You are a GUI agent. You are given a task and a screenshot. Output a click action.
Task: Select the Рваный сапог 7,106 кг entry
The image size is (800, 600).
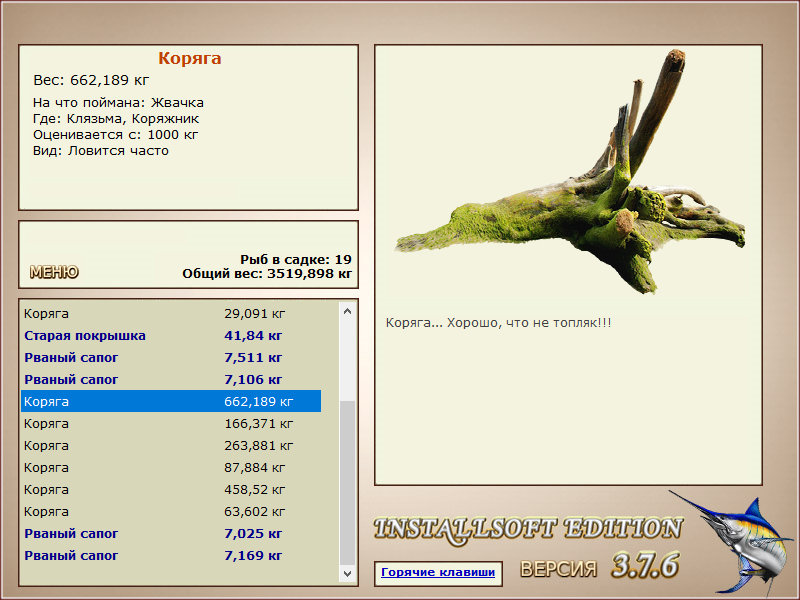(x=171, y=380)
